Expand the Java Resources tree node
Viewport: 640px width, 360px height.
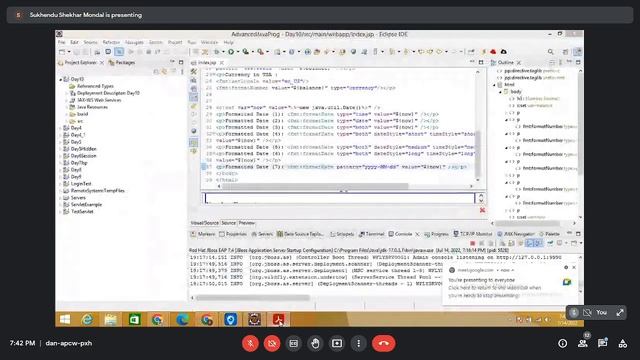(67, 107)
